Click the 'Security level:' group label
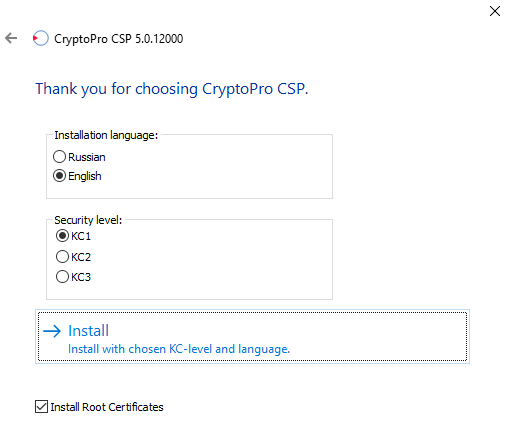 point(88,220)
